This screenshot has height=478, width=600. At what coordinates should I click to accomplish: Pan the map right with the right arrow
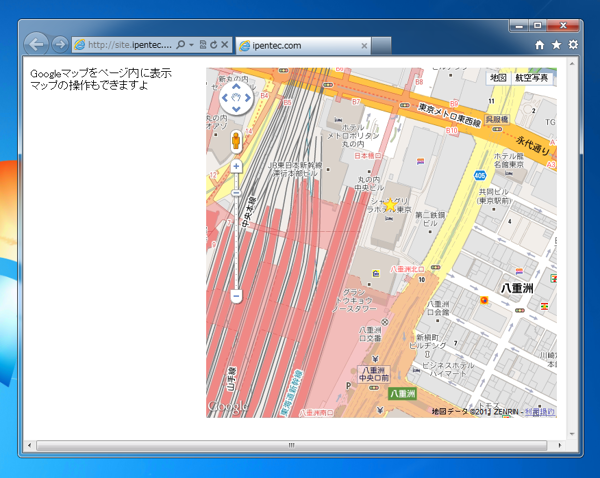248,98
